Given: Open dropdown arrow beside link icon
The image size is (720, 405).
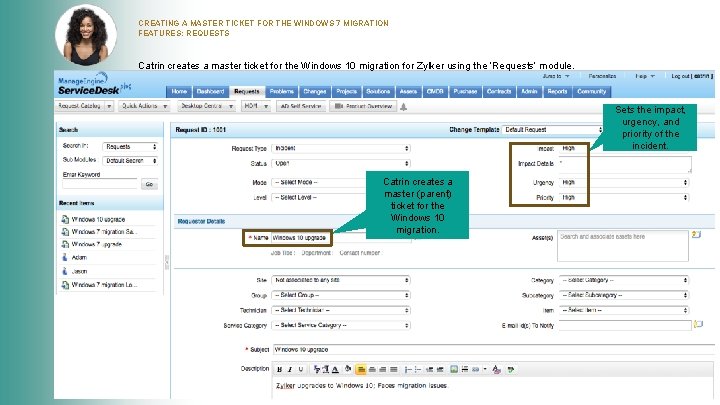Looking at the screenshot, I should (x=485, y=369).
